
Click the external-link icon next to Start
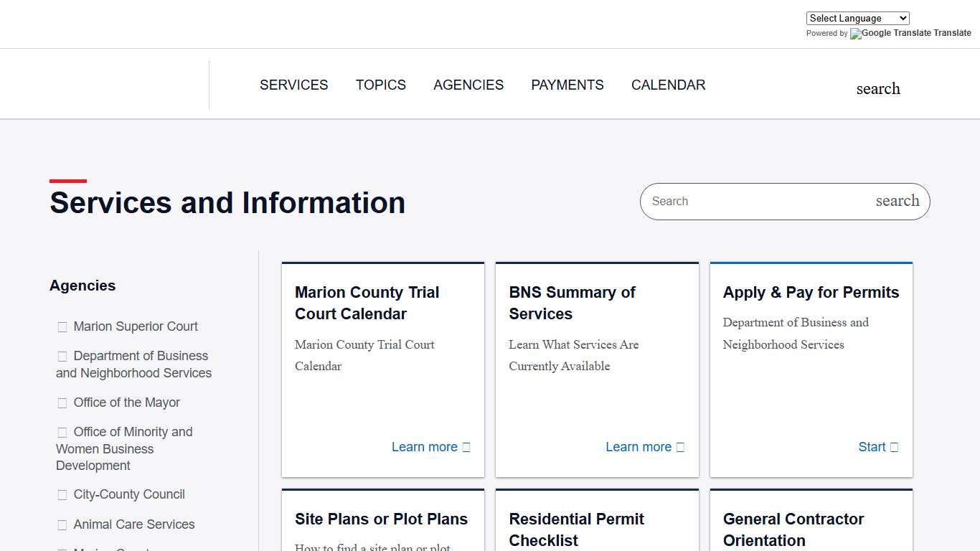coord(895,446)
